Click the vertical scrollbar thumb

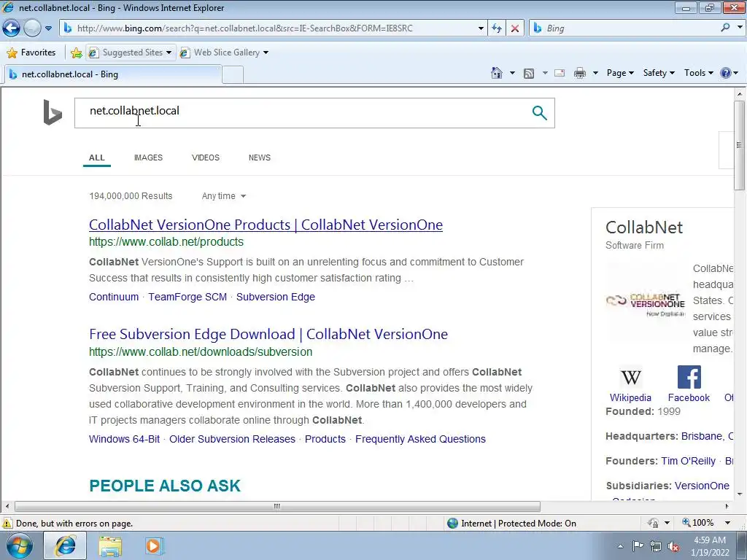739,145
